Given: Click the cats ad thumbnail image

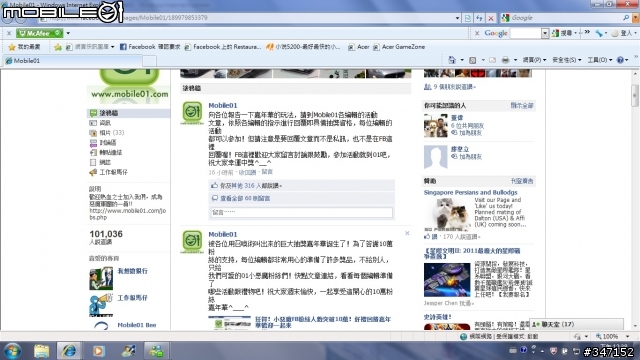Looking at the screenshot, I should tap(447, 215).
